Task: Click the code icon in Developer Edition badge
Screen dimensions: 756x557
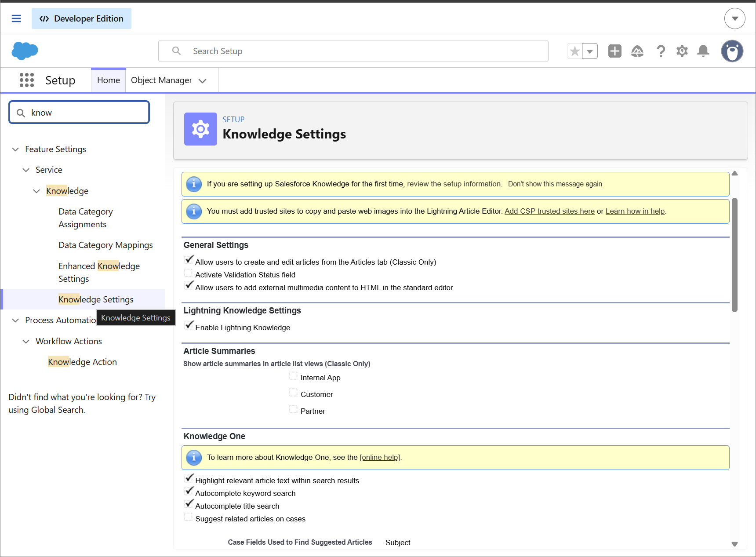Action: (44, 18)
